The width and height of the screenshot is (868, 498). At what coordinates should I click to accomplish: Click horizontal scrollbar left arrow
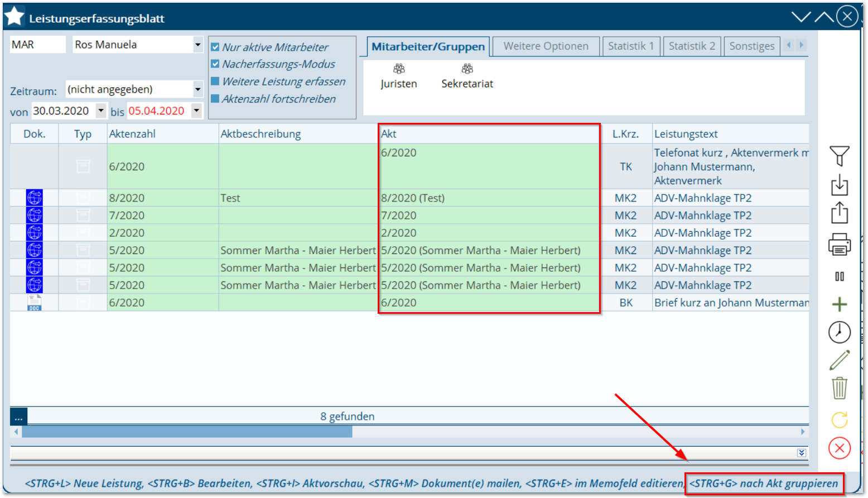click(x=16, y=432)
